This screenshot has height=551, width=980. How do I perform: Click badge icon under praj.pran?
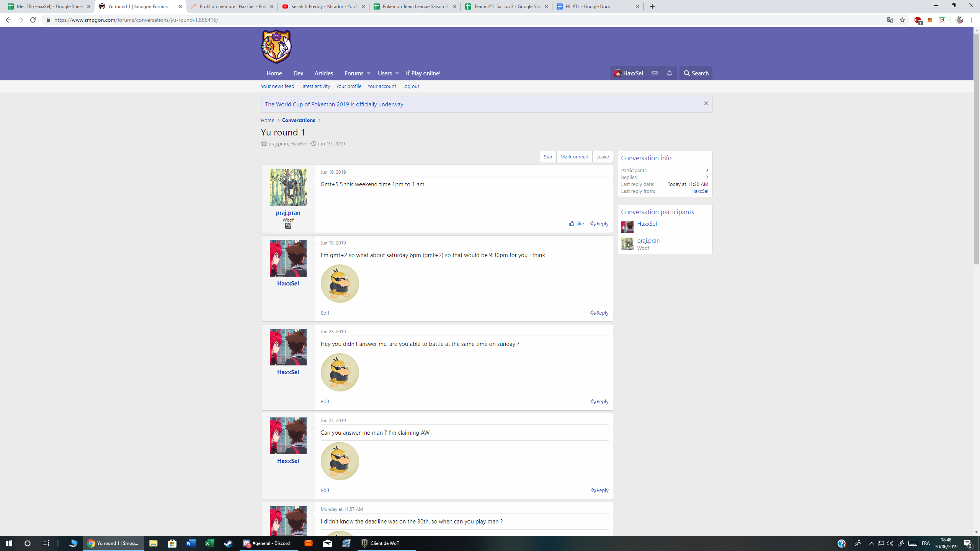[x=288, y=226]
